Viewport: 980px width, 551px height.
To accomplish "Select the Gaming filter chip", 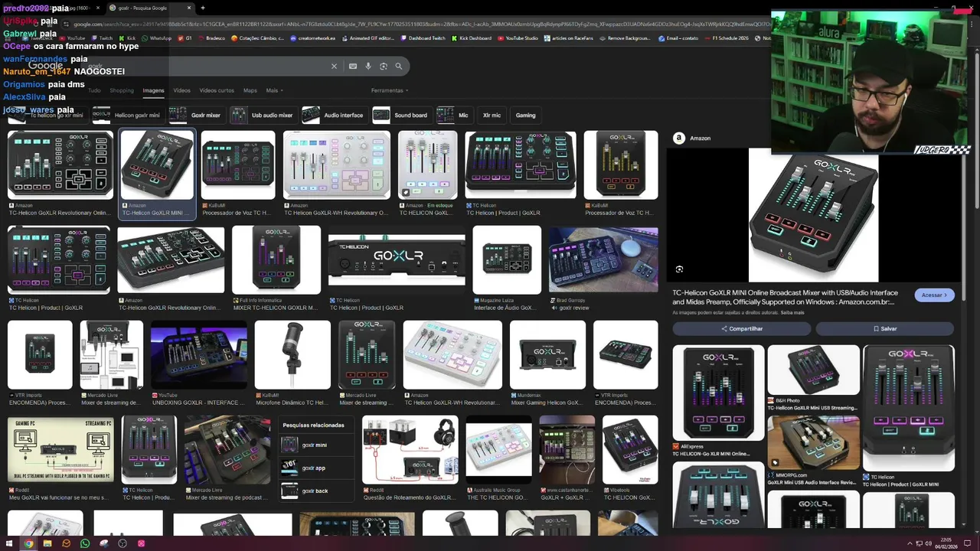I will pyautogui.click(x=525, y=115).
